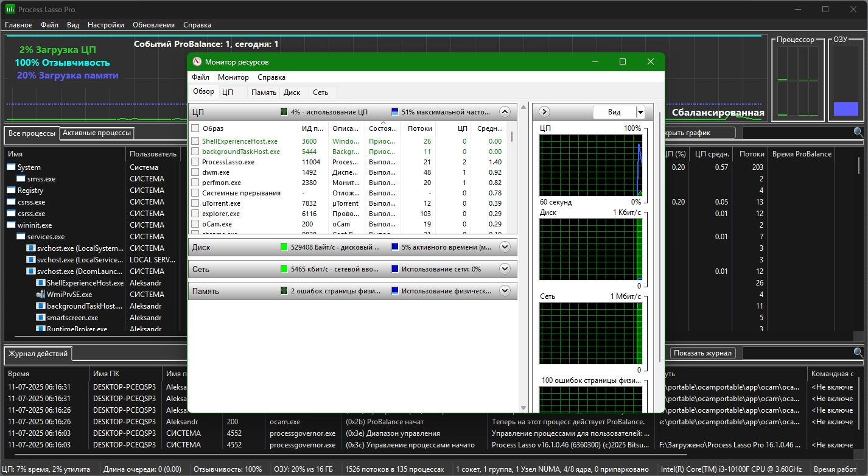Click the search magnifier icon beside process filter
868x476 pixels.
point(858,132)
